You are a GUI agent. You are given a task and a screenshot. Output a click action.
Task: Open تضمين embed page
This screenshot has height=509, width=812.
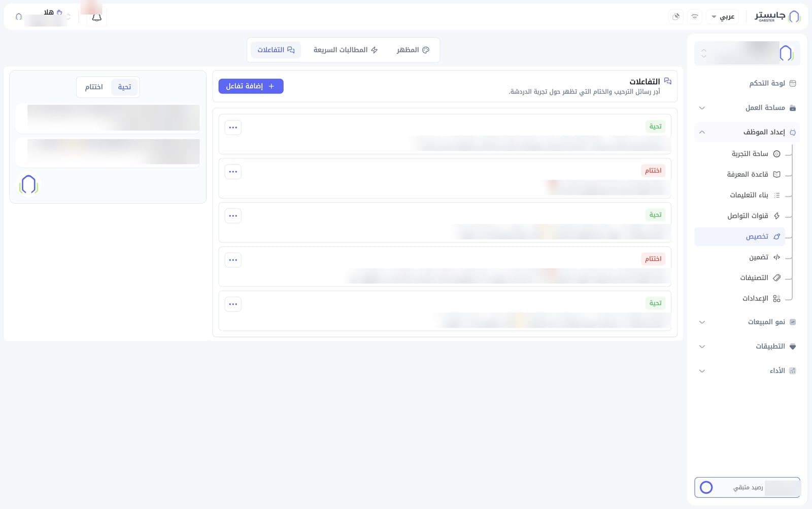(739, 257)
